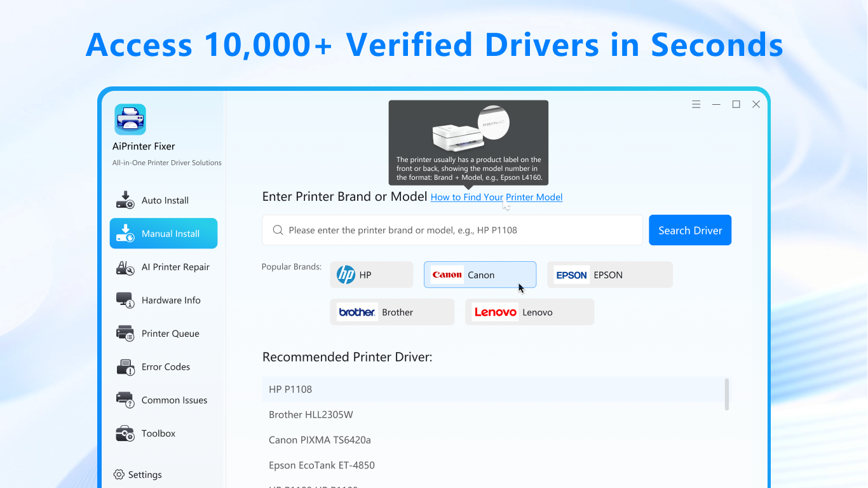This screenshot has width=868, height=488.
Task: Open How to Find Your Printer Model link
Action: point(496,197)
